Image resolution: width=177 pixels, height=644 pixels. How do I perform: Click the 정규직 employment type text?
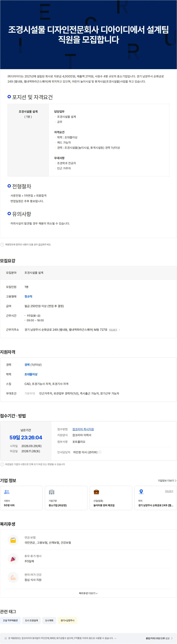pos(28,296)
